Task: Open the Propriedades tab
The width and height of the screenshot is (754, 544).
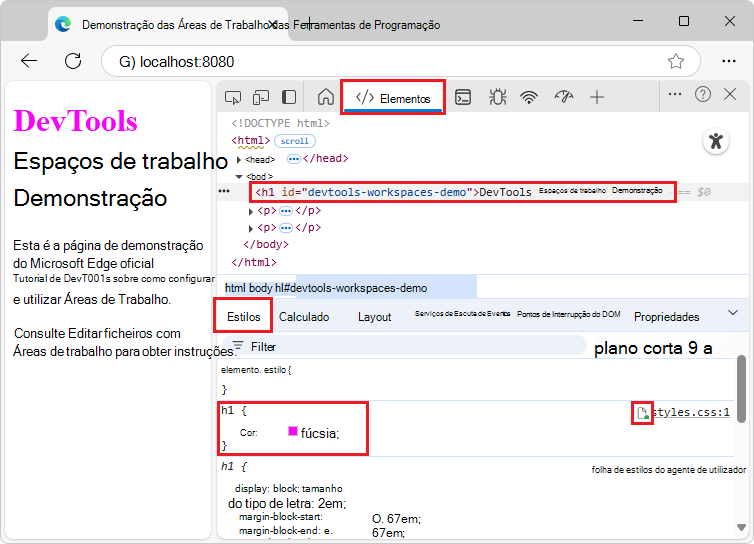Action: coord(666,317)
